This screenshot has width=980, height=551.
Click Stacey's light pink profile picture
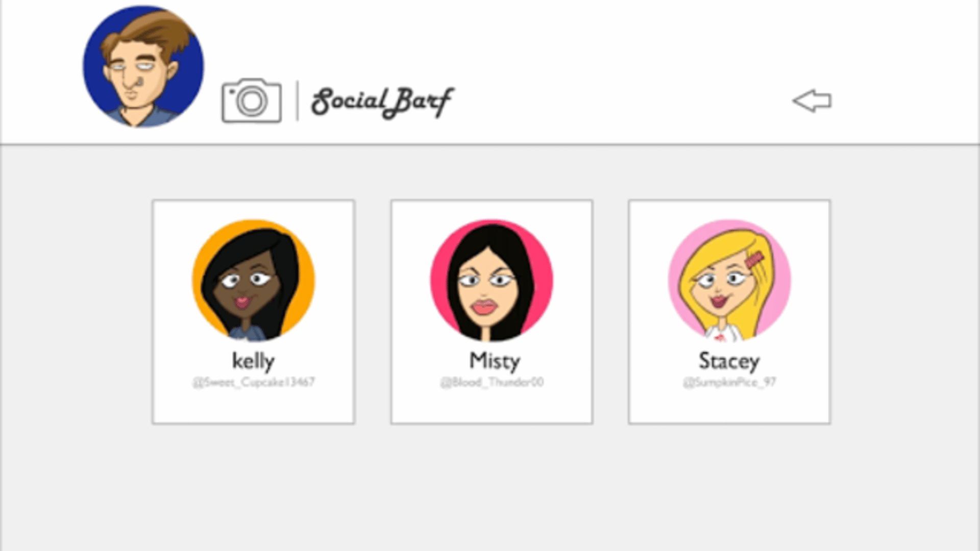[x=729, y=281]
